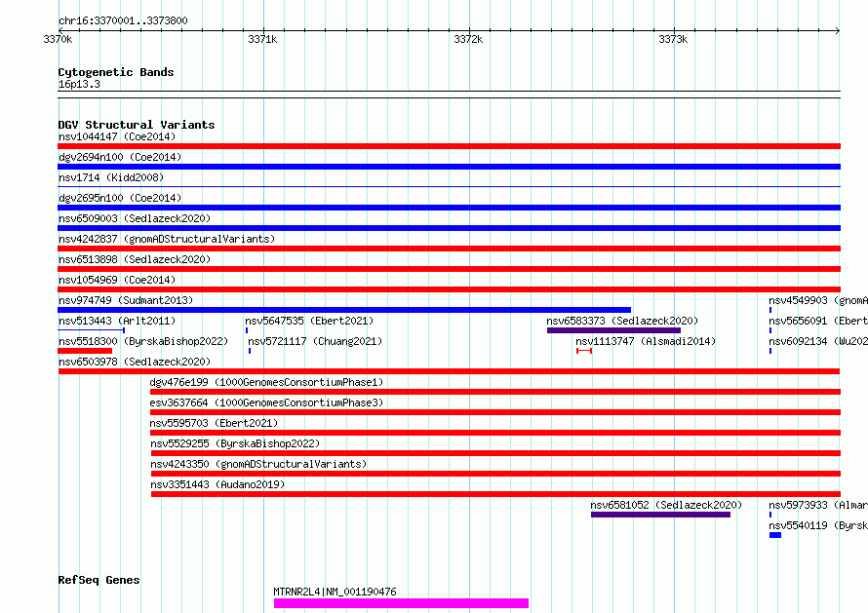Image resolution: width=868 pixels, height=613 pixels.
Task: Click nsv5518300 (ByrskaBishop2022) label
Action: 143,341
